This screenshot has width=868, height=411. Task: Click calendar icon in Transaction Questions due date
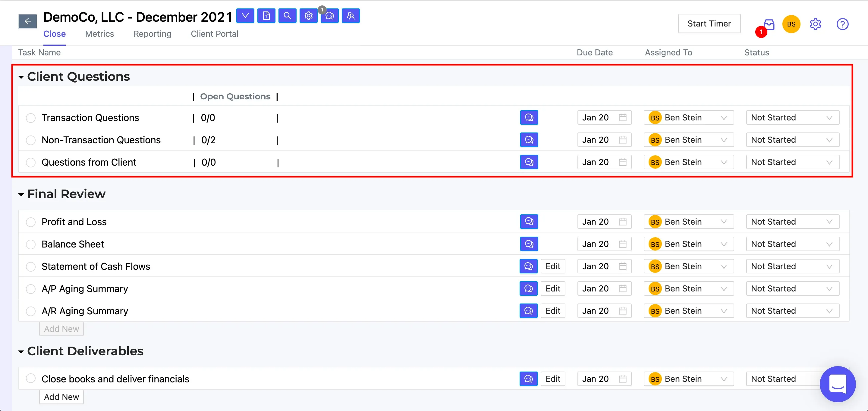tap(622, 117)
